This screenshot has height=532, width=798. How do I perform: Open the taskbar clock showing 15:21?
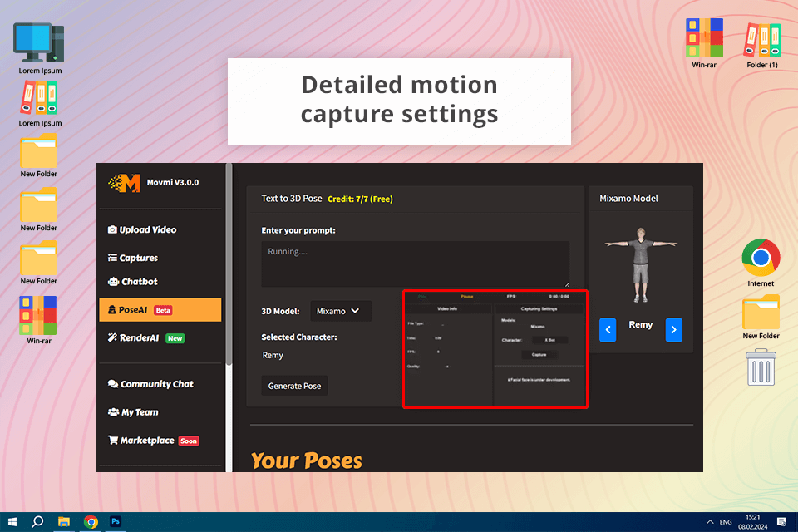pos(753,522)
